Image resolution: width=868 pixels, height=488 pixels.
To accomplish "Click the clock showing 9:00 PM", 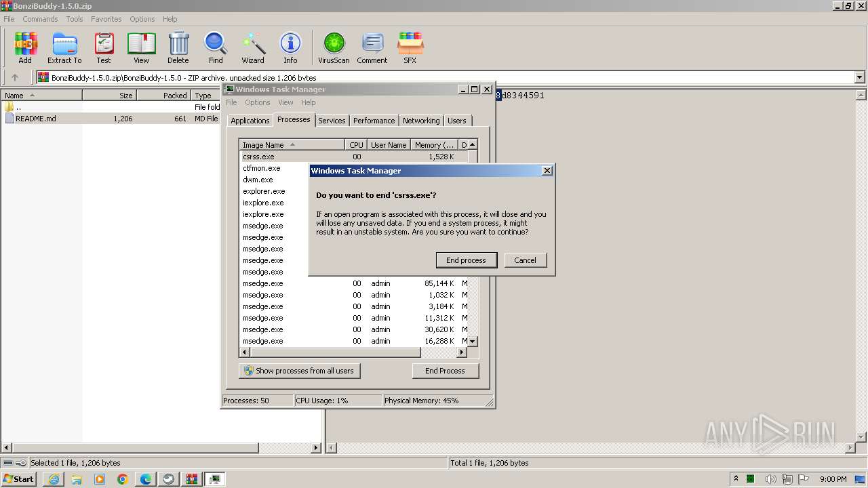I will tap(833, 479).
